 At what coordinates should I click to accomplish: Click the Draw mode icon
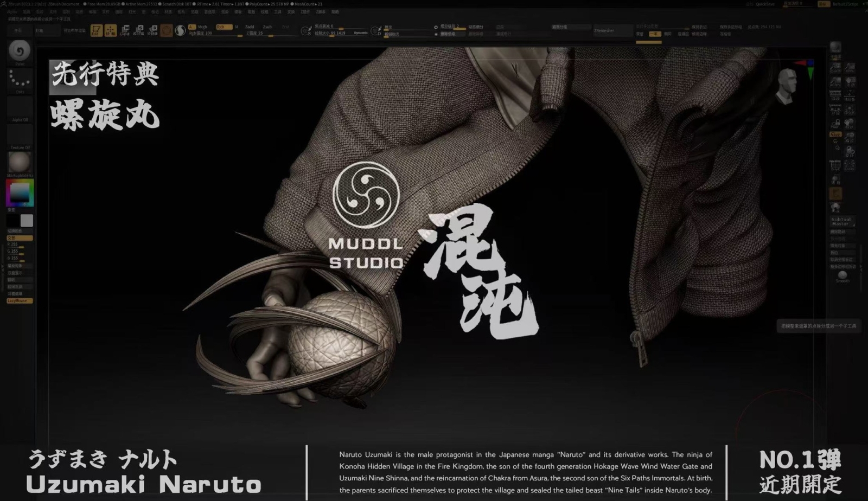(x=110, y=30)
